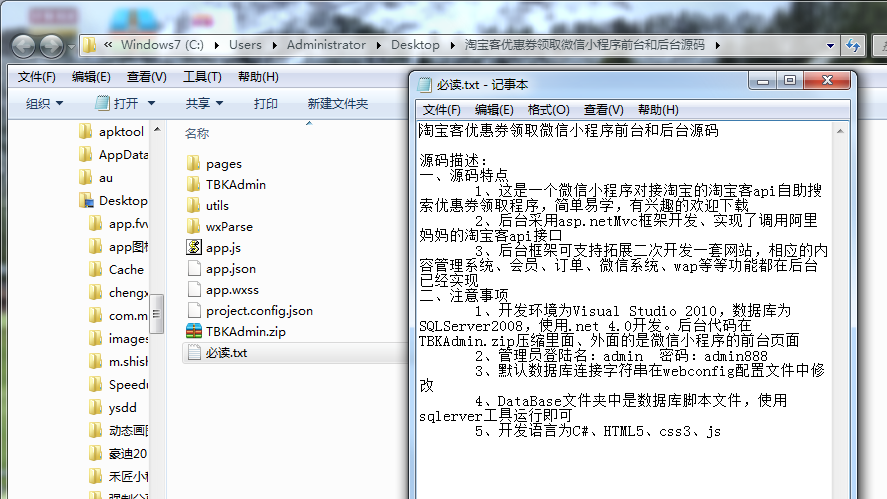This screenshot has height=499, width=887.
Task: Expand the 打开 button dropdown arrow
Action: pyautogui.click(x=151, y=104)
